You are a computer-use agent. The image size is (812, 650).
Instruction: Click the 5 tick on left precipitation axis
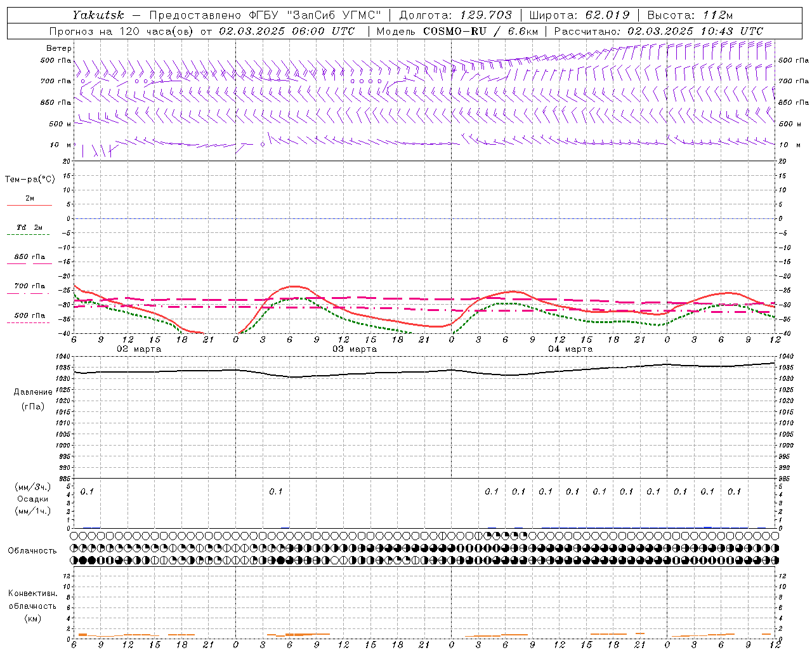click(69, 486)
